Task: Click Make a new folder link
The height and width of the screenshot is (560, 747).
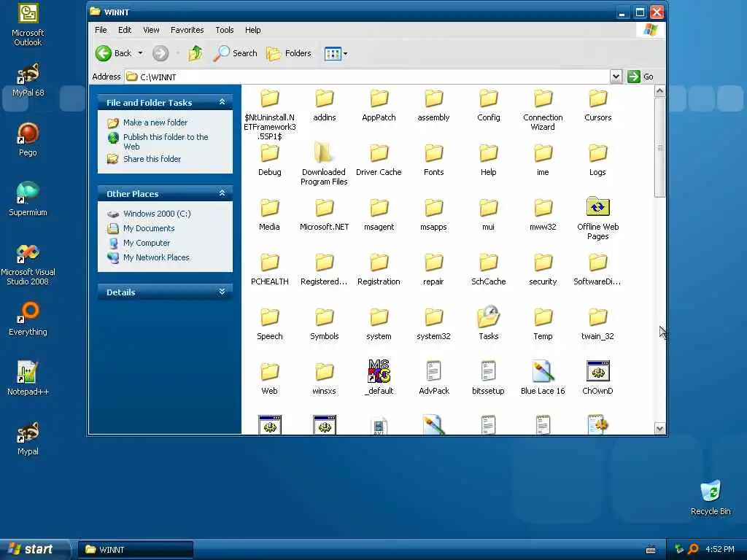Action: pyautogui.click(x=155, y=122)
